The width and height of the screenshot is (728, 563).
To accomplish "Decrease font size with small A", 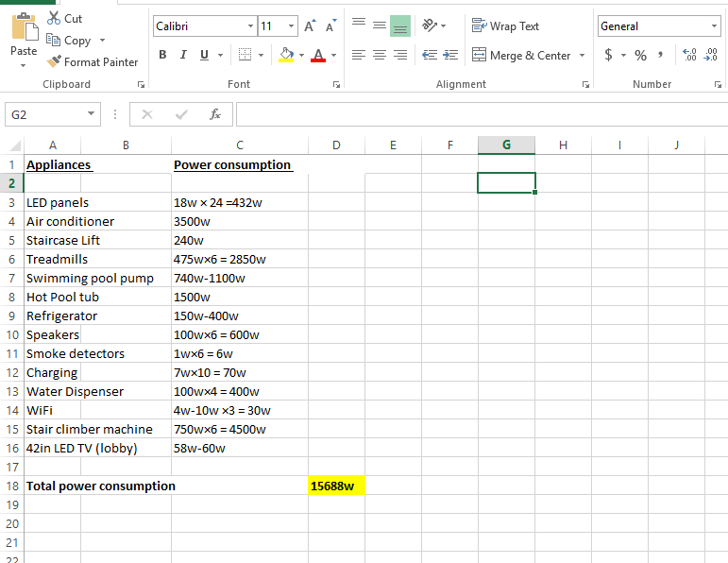I will coord(330,26).
